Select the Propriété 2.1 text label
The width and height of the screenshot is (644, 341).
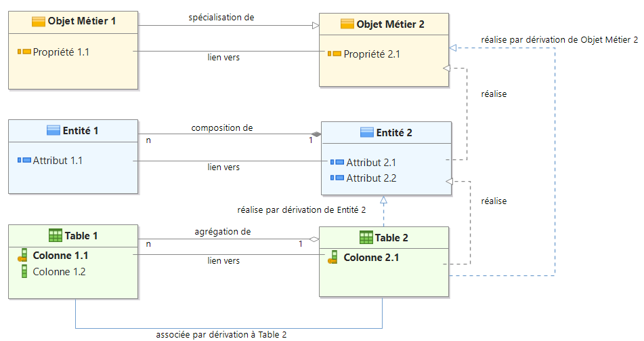[371, 54]
